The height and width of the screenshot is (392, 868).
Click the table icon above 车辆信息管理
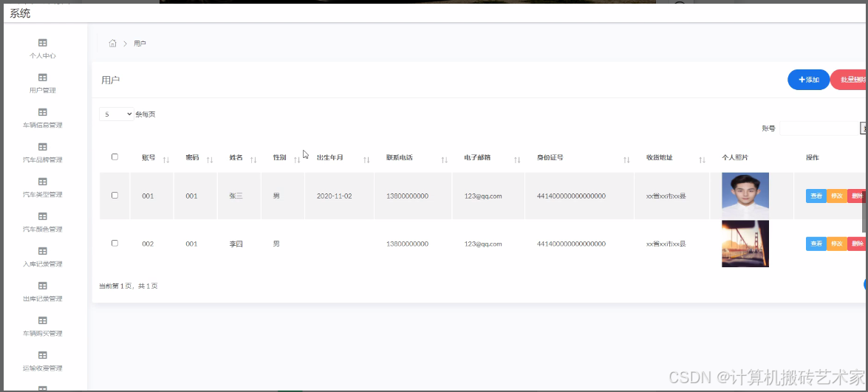(x=43, y=112)
